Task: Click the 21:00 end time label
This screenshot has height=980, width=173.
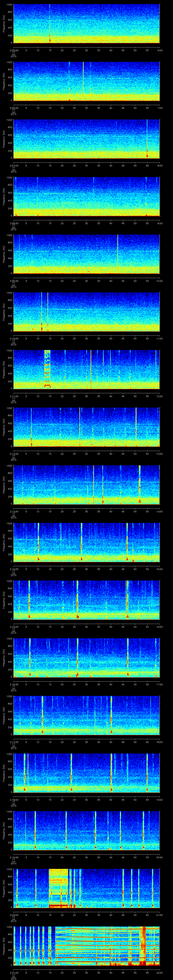Action: pos(159,915)
